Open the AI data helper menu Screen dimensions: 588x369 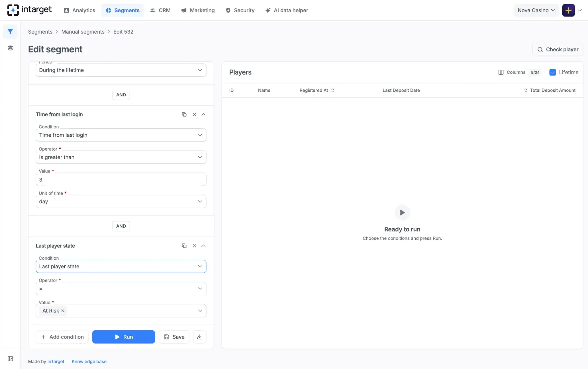click(287, 10)
